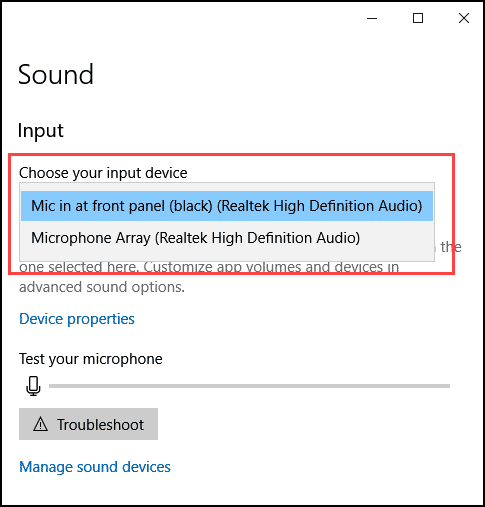Click the microphone icon beside the level bar
485x507 pixels.
pos(33,386)
